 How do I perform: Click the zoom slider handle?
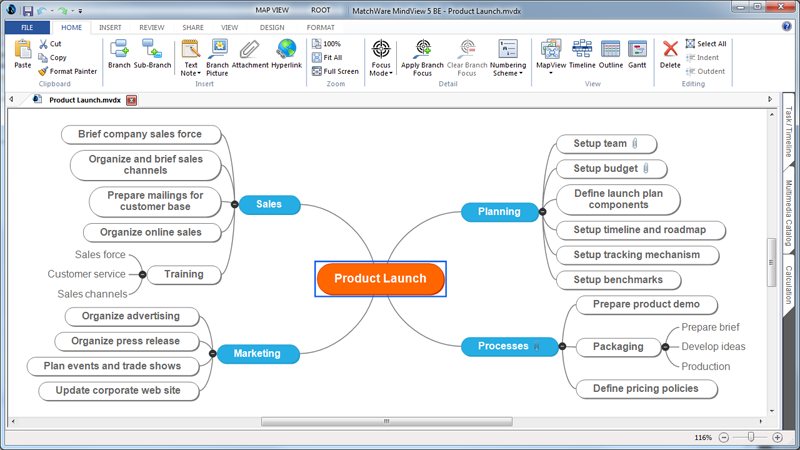751,437
